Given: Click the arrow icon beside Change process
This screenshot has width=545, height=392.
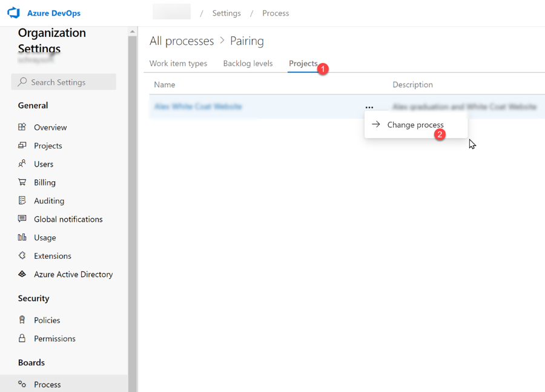Looking at the screenshot, I should (375, 124).
